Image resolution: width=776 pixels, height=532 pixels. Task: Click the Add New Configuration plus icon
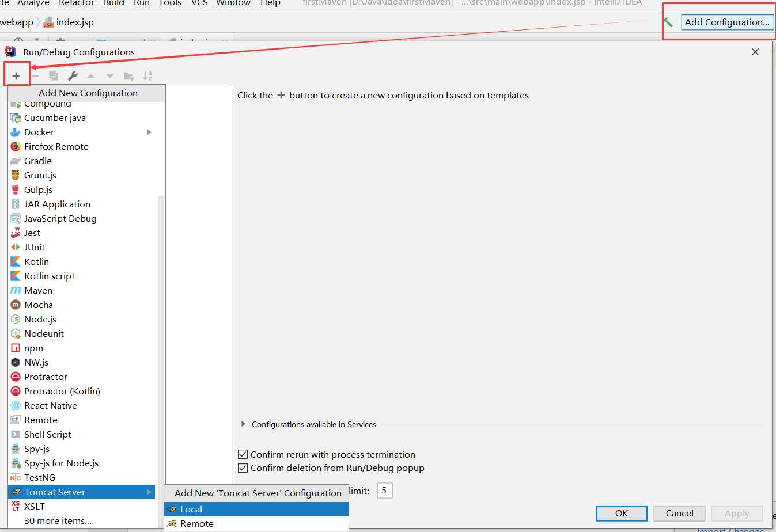coord(16,76)
